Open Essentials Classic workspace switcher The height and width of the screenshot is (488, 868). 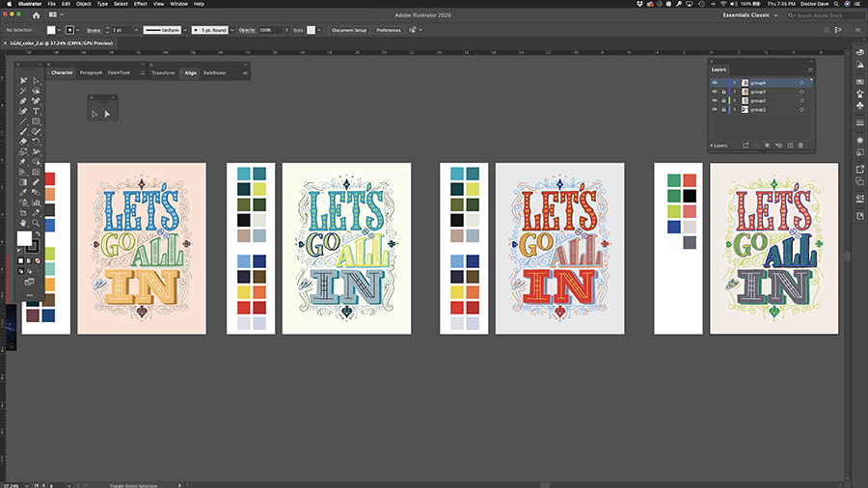point(750,14)
